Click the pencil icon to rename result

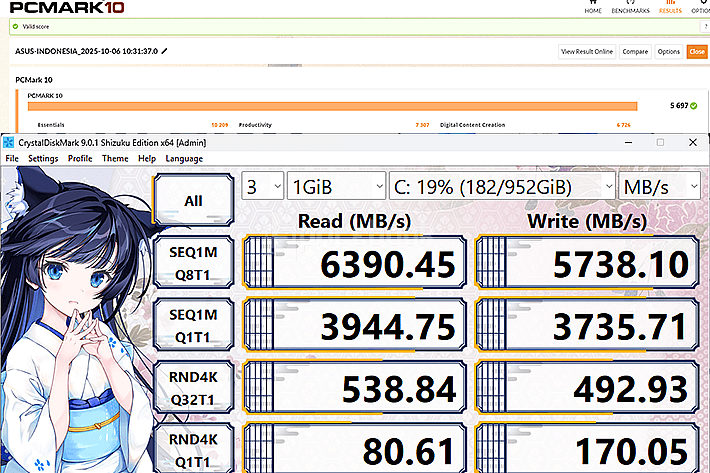tap(164, 51)
